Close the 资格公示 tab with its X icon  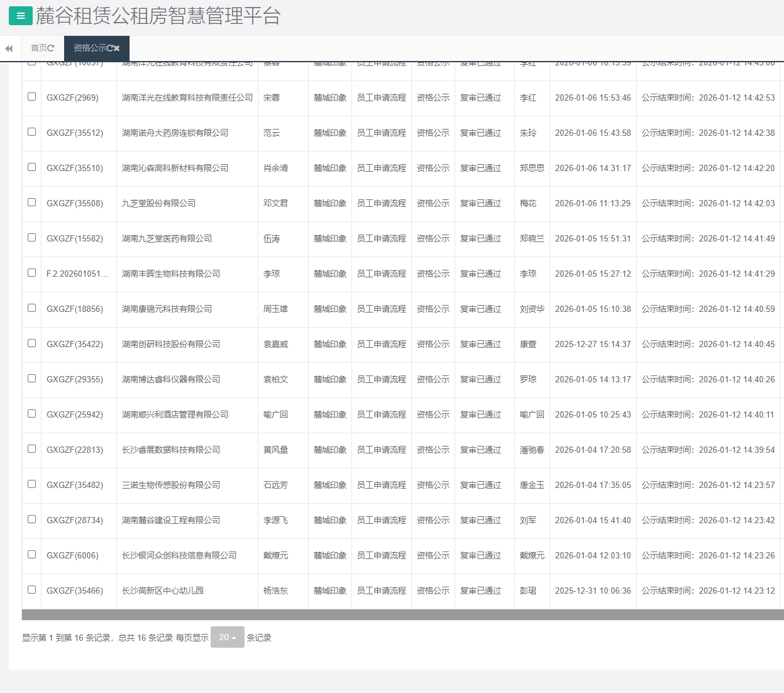tap(116, 48)
